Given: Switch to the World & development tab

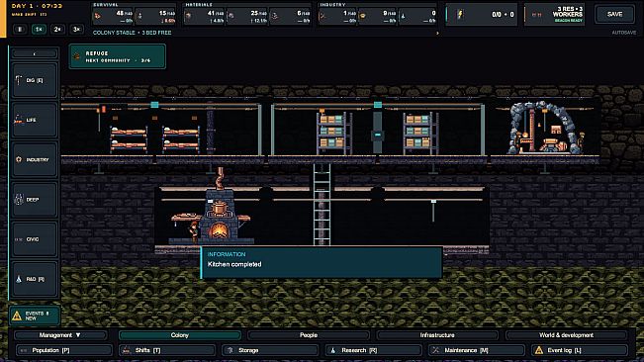Looking at the screenshot, I should [x=566, y=335].
